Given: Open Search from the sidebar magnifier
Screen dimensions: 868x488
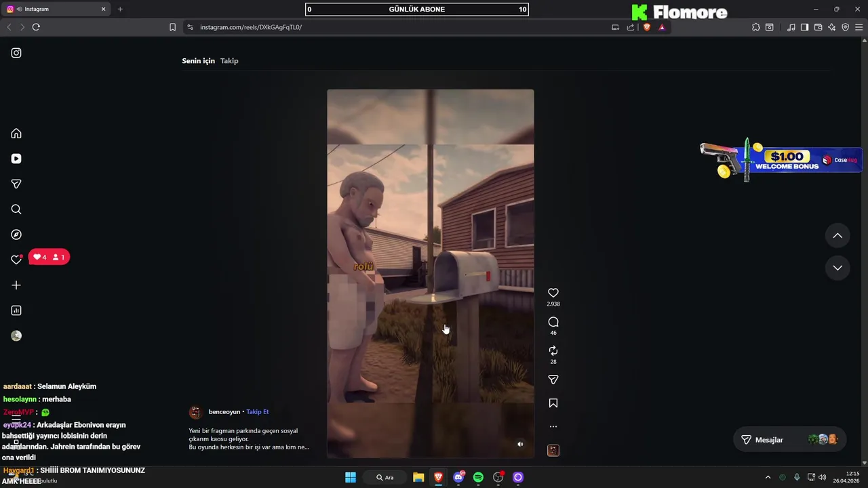Looking at the screenshot, I should 16,209.
